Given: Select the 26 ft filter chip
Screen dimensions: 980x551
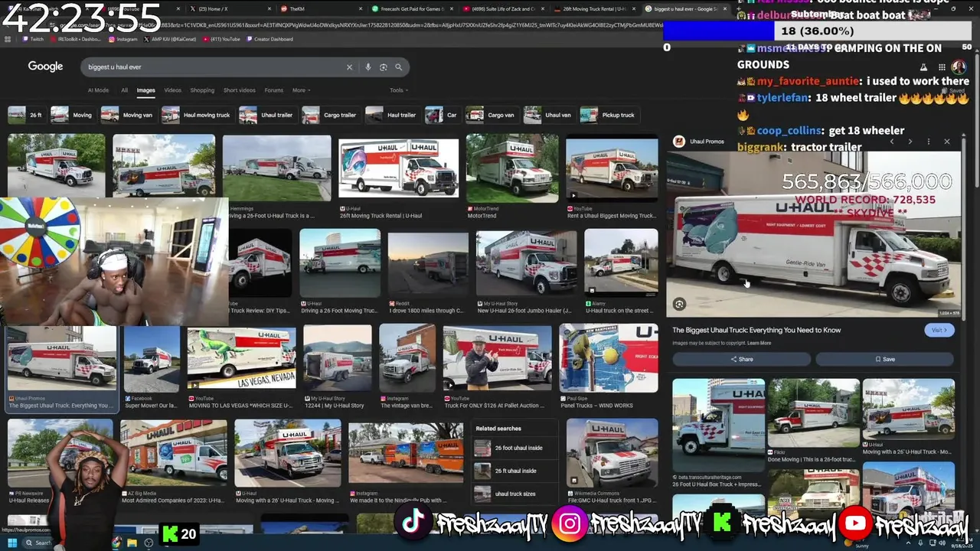Looking at the screenshot, I should [27, 115].
